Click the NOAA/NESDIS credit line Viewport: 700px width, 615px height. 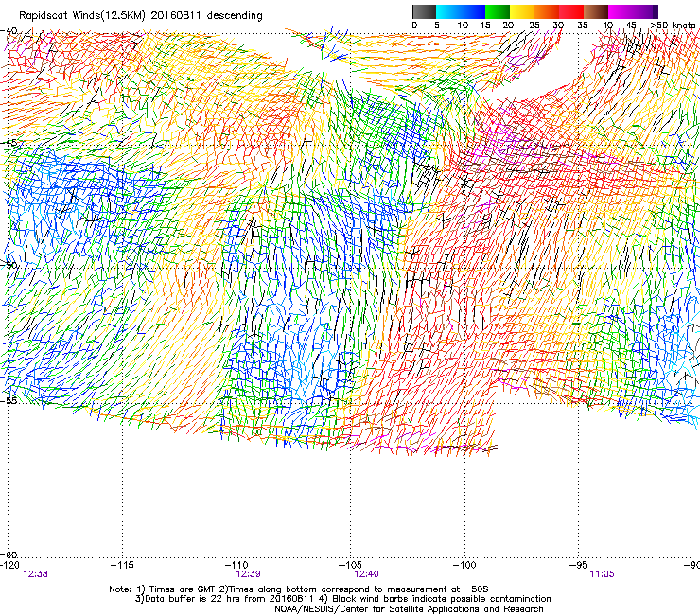pos(409,609)
